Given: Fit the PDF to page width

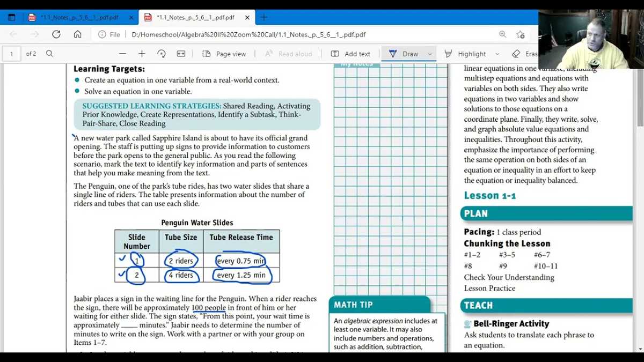Looking at the screenshot, I should pyautogui.click(x=181, y=54).
